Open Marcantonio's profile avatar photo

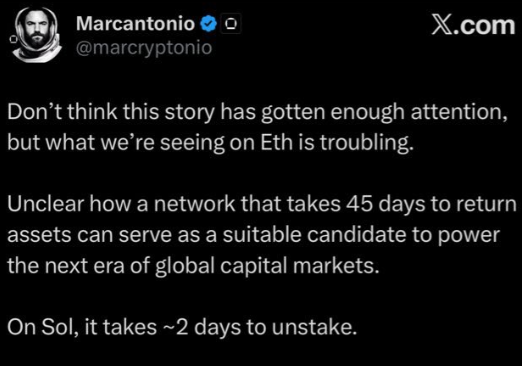(36, 34)
